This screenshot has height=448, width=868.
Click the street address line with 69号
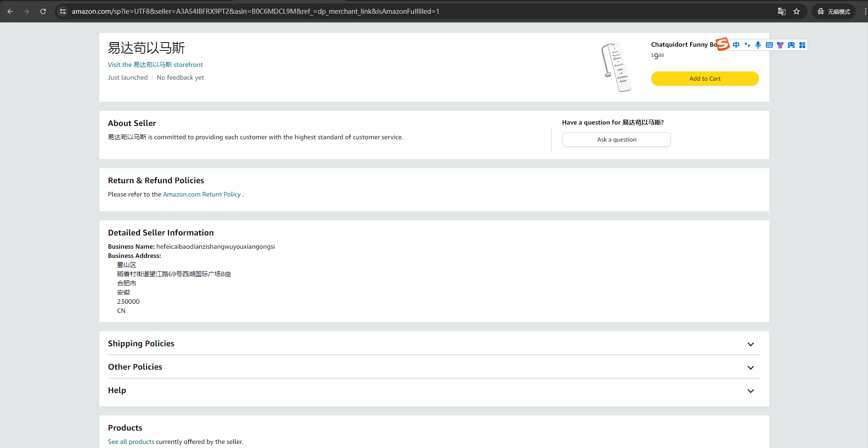(x=174, y=274)
